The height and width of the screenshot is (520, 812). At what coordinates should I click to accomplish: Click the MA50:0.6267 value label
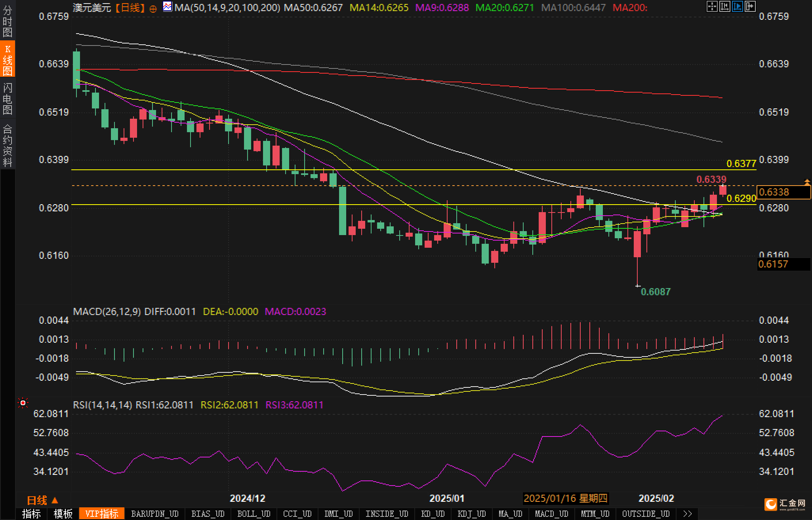coord(313,8)
